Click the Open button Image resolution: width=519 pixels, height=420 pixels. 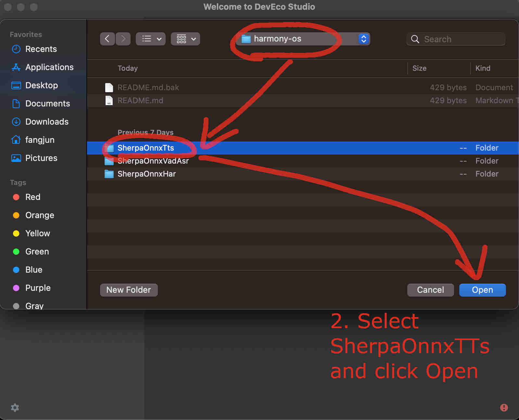tap(483, 290)
